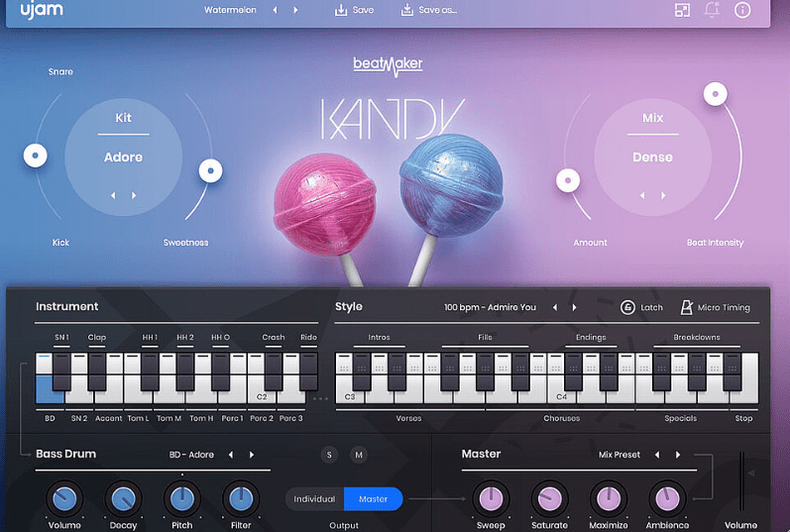Select next Mix Preset
790x532 pixels.
[678, 455]
